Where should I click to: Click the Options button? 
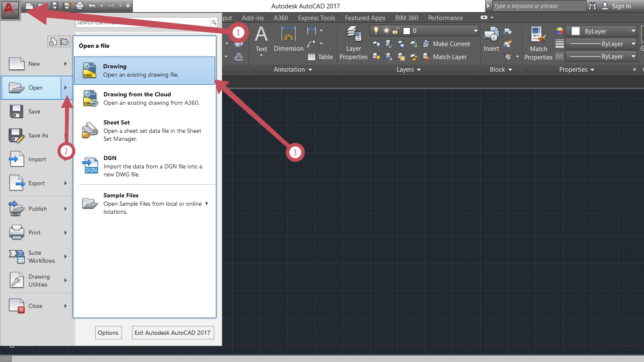coord(108,333)
